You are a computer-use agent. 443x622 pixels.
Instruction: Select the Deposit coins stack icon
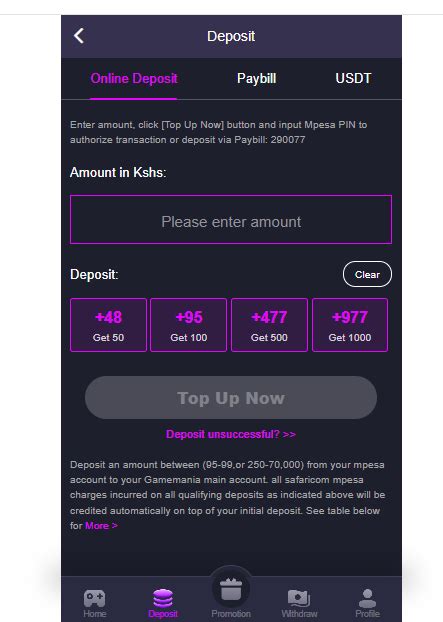163,598
